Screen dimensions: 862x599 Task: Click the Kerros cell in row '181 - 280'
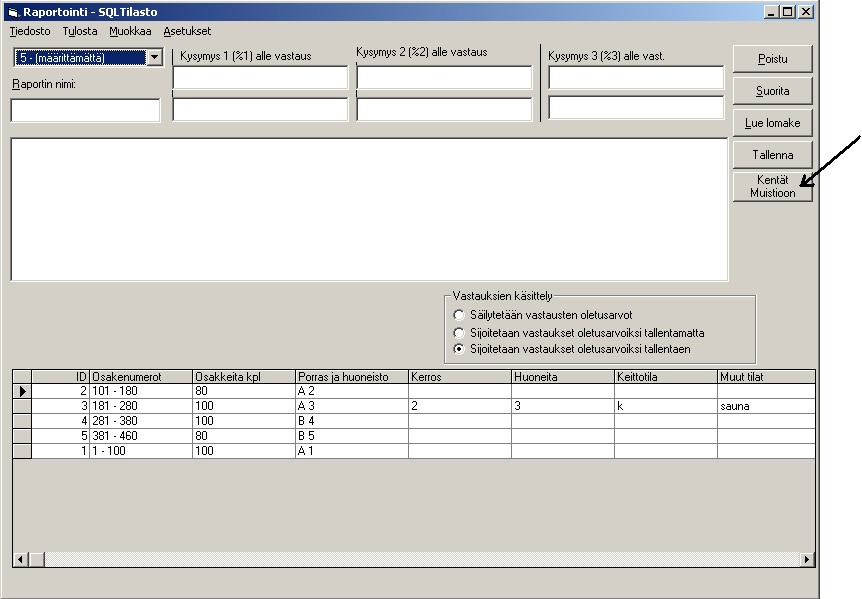click(460, 406)
